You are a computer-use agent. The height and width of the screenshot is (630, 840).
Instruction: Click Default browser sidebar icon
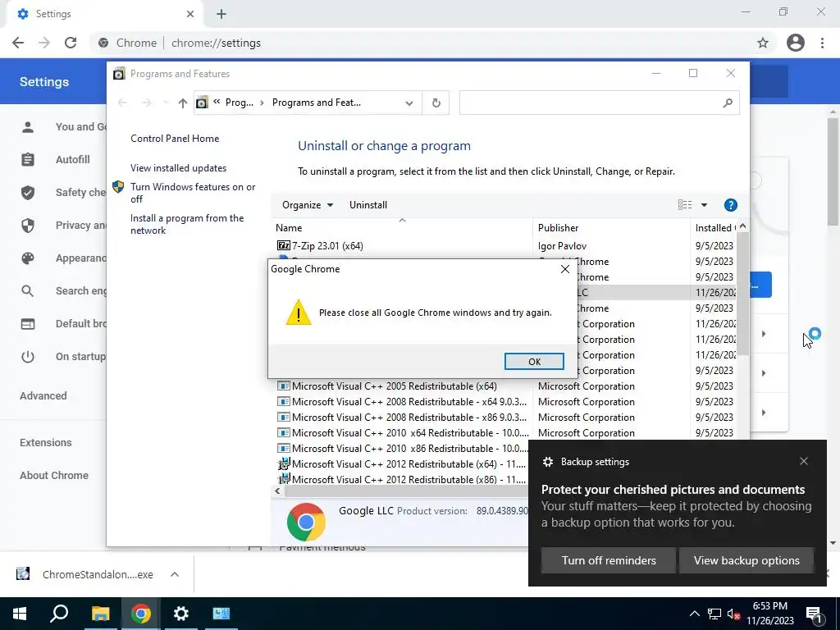(28, 324)
